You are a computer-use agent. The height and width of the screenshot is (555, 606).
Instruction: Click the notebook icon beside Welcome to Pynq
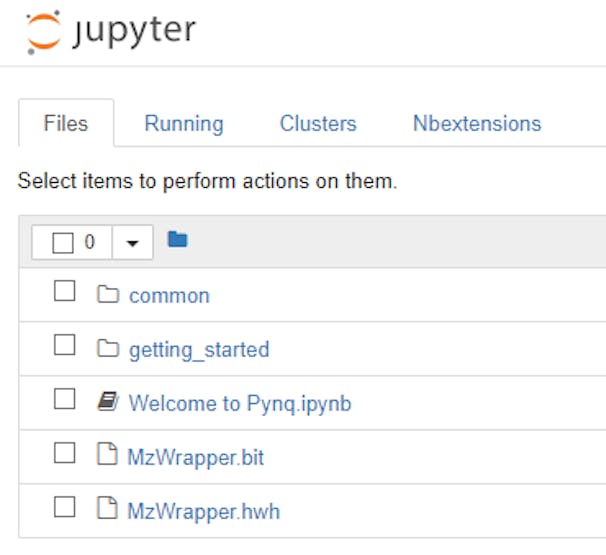pyautogui.click(x=107, y=403)
